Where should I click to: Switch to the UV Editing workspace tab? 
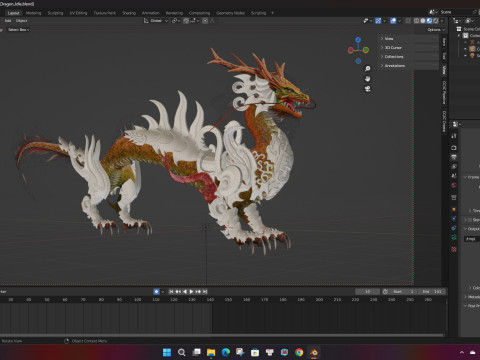[78, 13]
